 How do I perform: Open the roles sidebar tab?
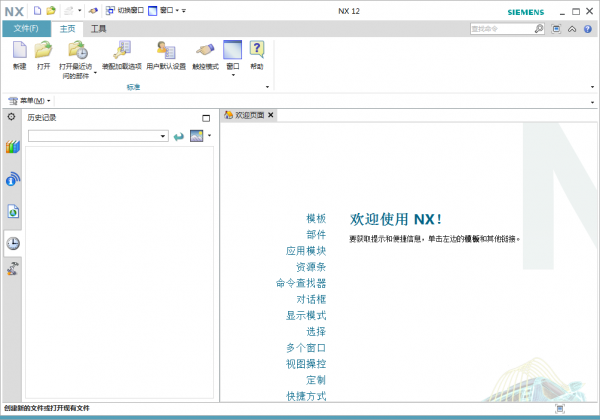coord(13,269)
